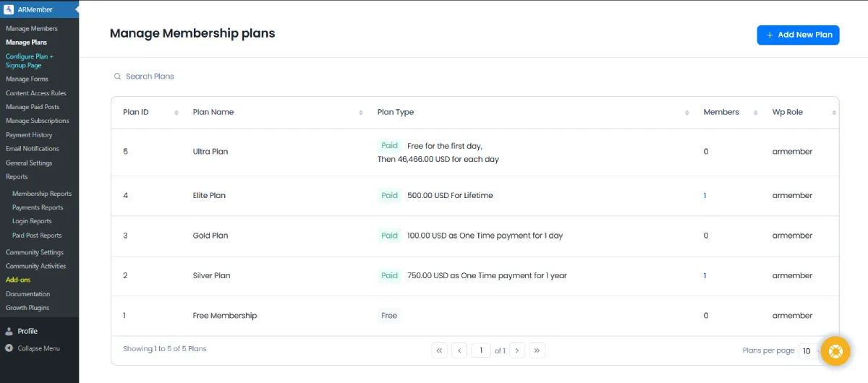
Task: Open Manage Members in sidebar
Action: tap(32, 29)
